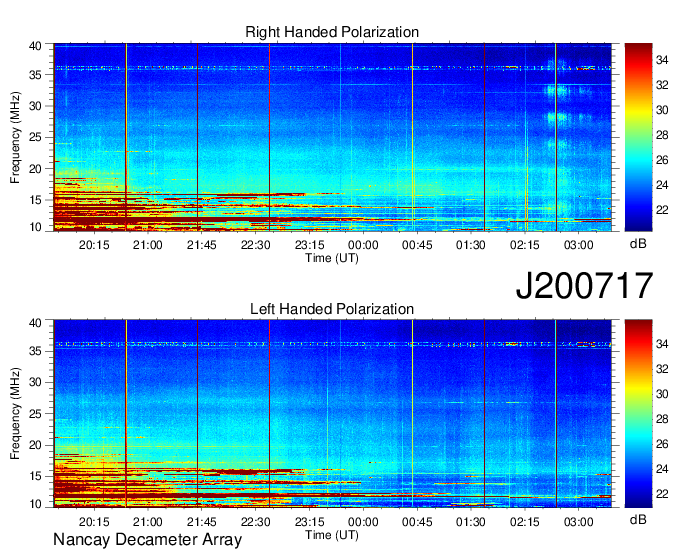Select the J200717 observation label
The image size is (680, 552).
(584, 286)
